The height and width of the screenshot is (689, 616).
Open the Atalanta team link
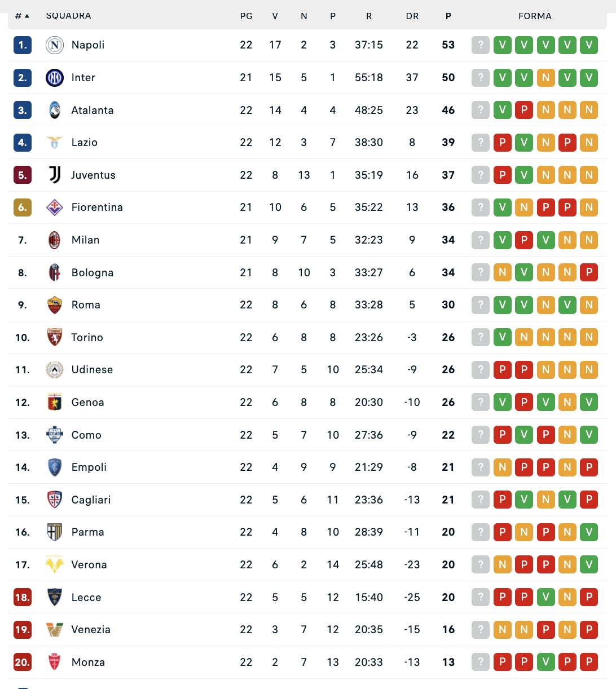93,111
